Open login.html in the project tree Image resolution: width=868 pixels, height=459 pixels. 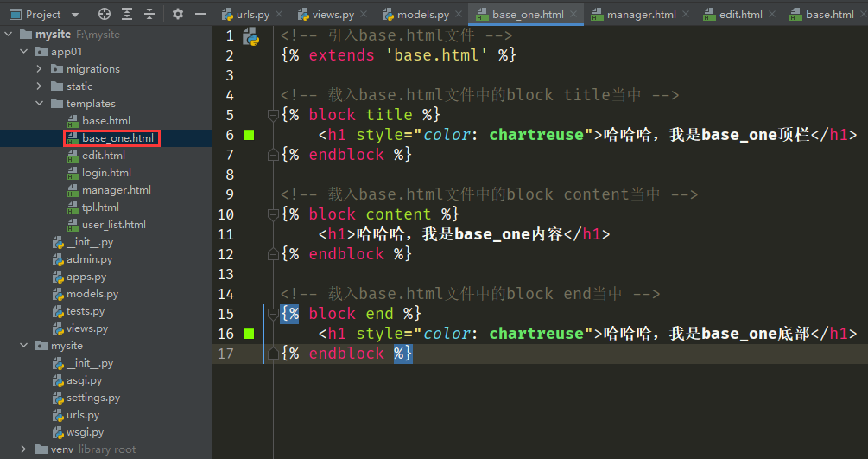pos(106,173)
